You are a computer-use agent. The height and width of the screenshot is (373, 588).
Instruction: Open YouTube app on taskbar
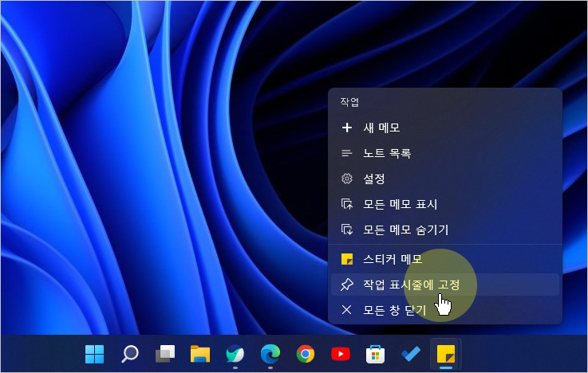341,354
